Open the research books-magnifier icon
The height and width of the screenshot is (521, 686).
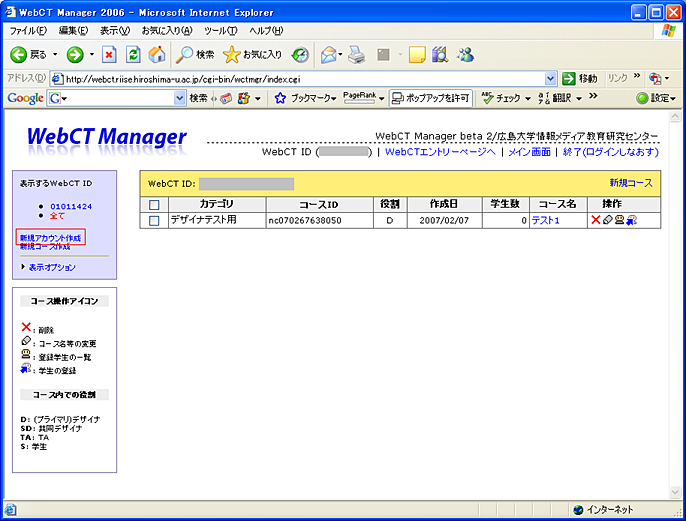[440, 55]
